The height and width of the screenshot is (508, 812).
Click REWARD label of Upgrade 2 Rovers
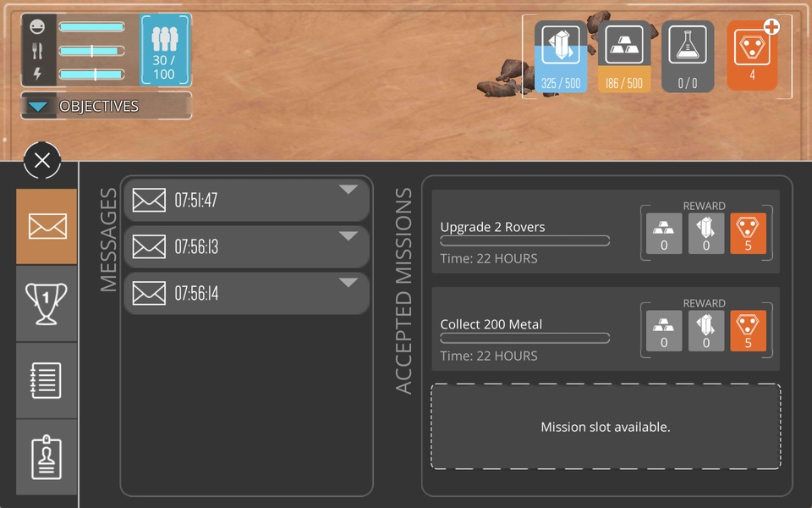(x=705, y=206)
